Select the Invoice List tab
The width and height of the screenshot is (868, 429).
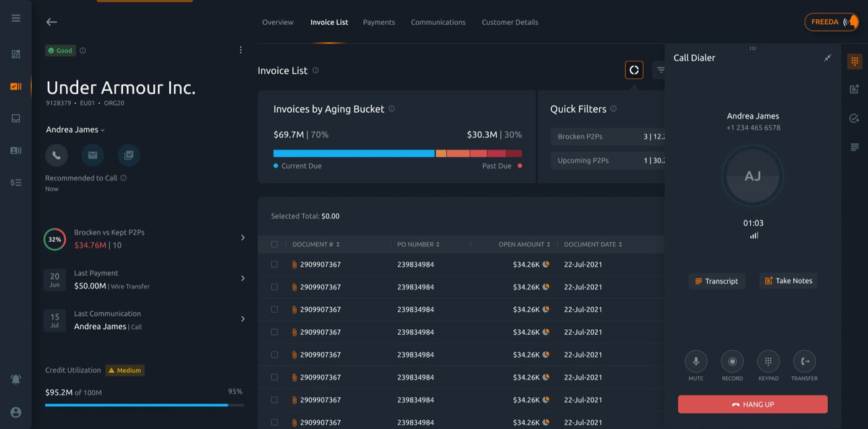329,22
